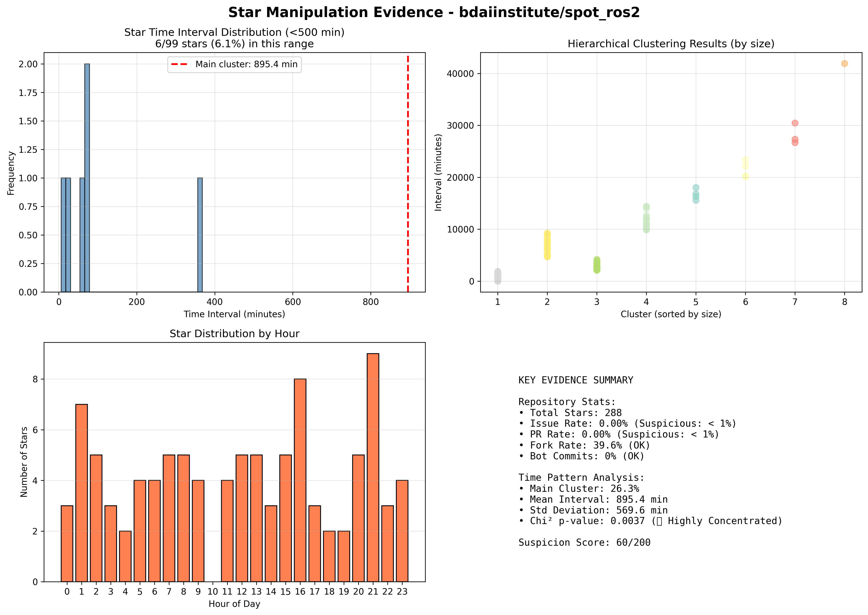The image size is (868, 615).
Task: Click the 'Hour of Day' axis label
Action: pos(234,604)
